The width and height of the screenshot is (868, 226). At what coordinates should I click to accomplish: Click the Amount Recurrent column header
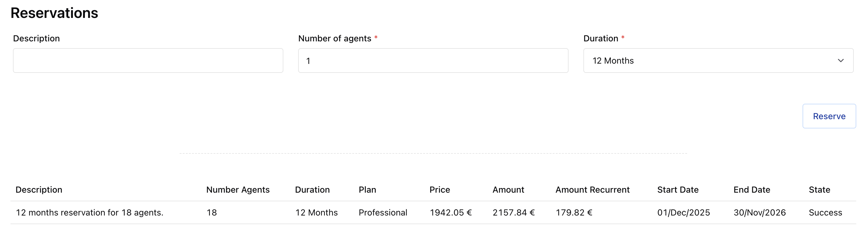tap(592, 190)
